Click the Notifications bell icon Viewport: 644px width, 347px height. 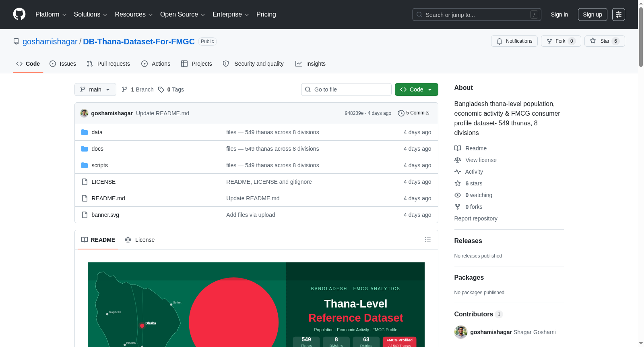pos(500,41)
